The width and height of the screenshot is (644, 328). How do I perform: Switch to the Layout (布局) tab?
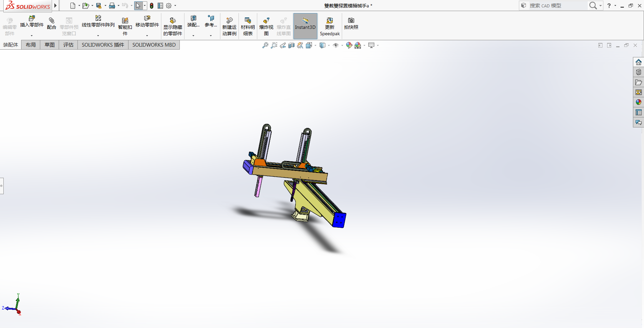[31, 45]
